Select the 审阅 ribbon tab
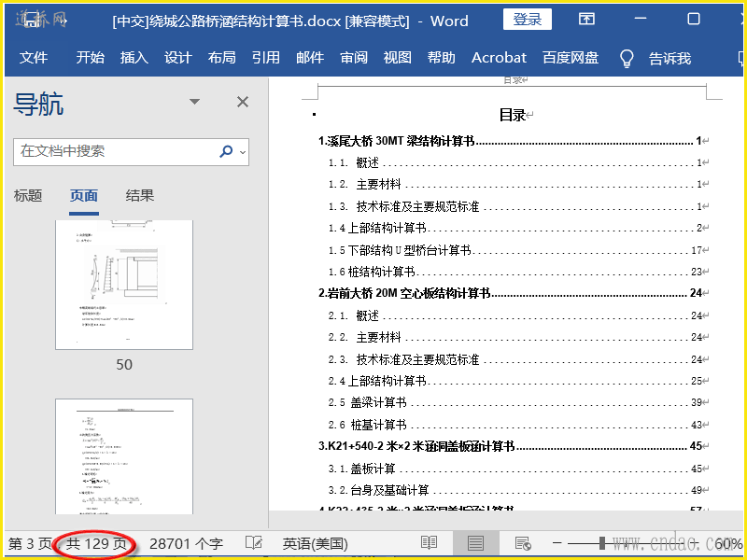747x560 pixels. [x=354, y=58]
